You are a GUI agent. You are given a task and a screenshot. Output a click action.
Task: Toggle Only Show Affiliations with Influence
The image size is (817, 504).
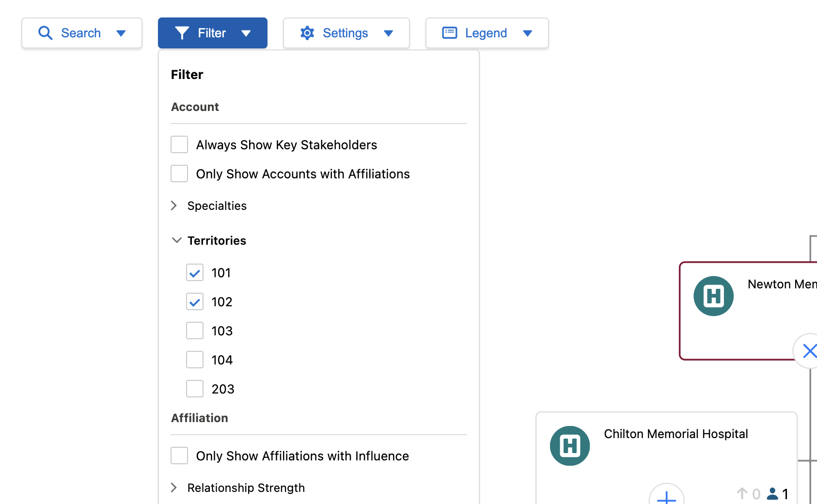coord(179,456)
